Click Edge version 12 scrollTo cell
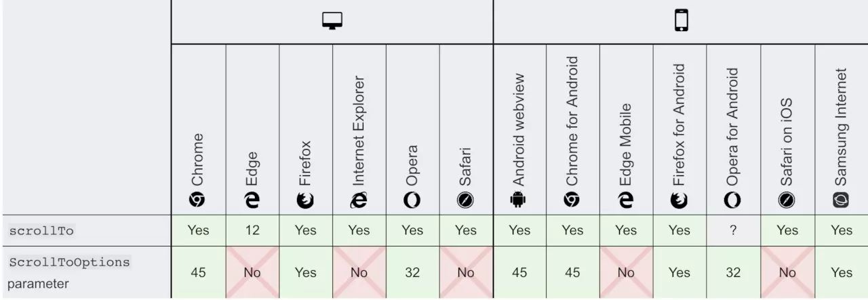 pyautogui.click(x=252, y=230)
